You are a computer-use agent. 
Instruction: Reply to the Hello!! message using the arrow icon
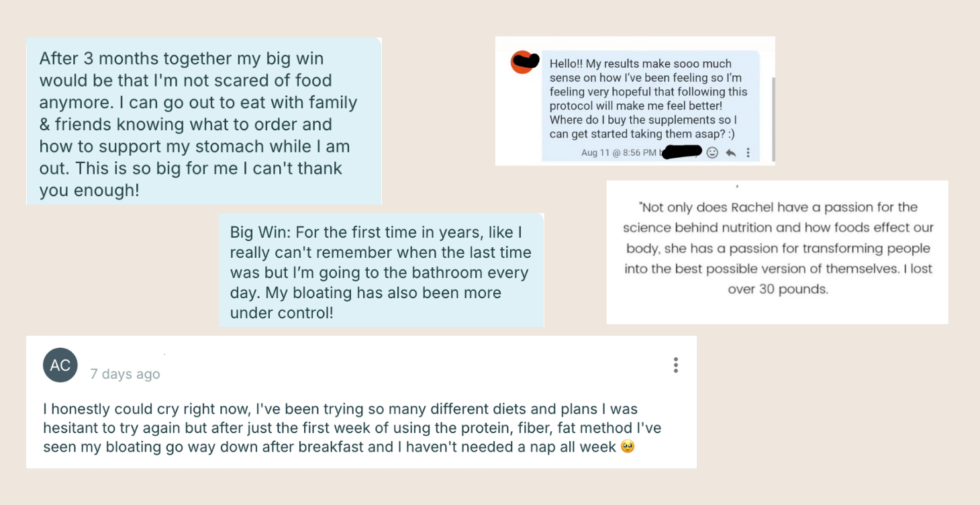pos(731,152)
